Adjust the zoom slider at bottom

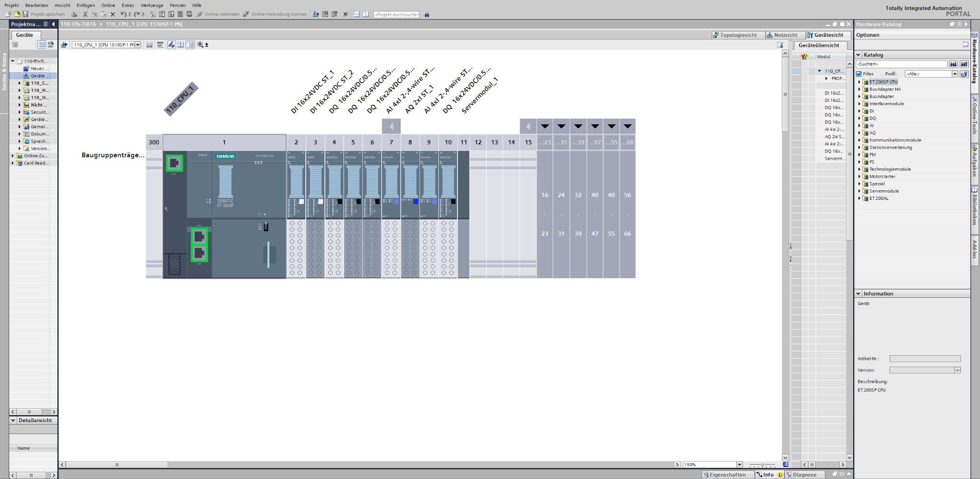coord(762,465)
